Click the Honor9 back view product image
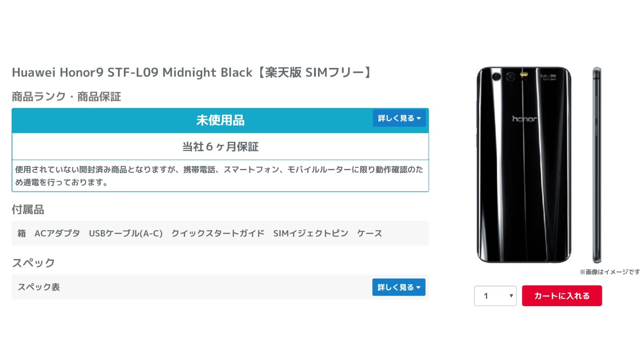 (524, 164)
